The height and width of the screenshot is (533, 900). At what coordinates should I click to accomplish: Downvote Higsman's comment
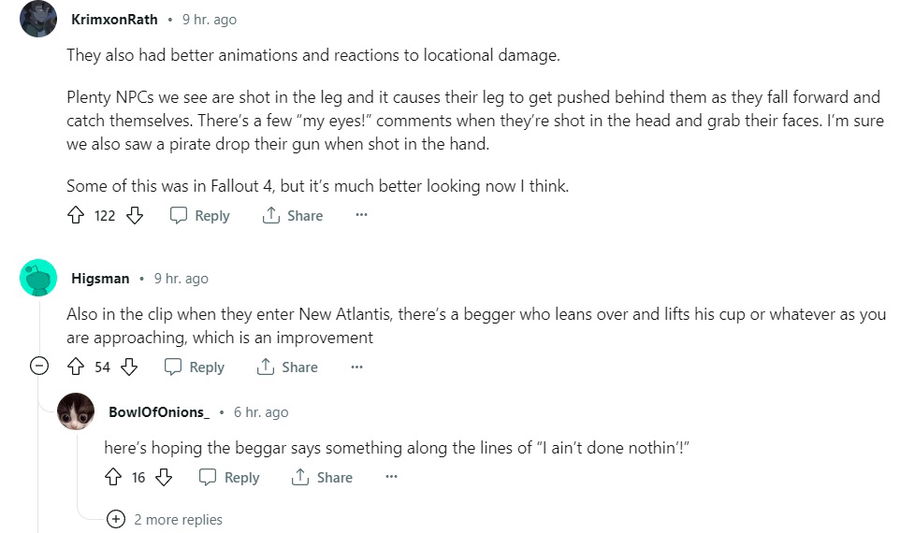pos(129,367)
